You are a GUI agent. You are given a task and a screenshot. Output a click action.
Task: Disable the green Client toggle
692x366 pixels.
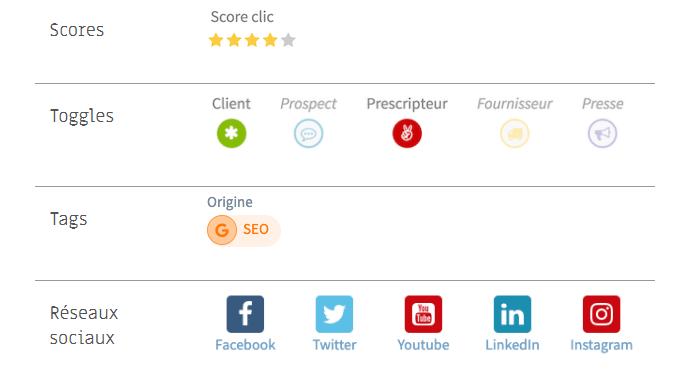pyautogui.click(x=231, y=133)
